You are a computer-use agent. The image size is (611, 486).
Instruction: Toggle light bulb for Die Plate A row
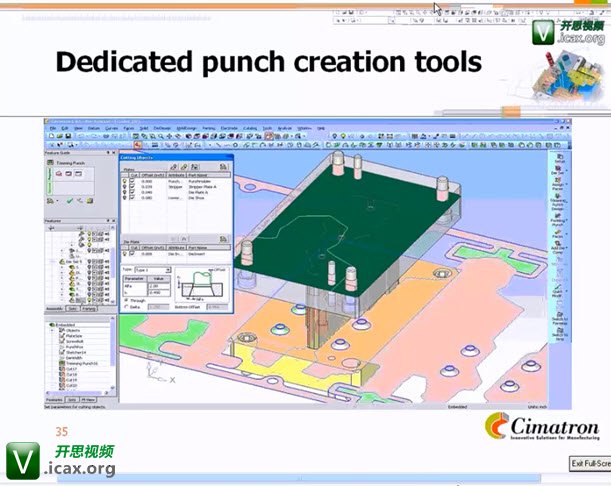click(x=125, y=193)
